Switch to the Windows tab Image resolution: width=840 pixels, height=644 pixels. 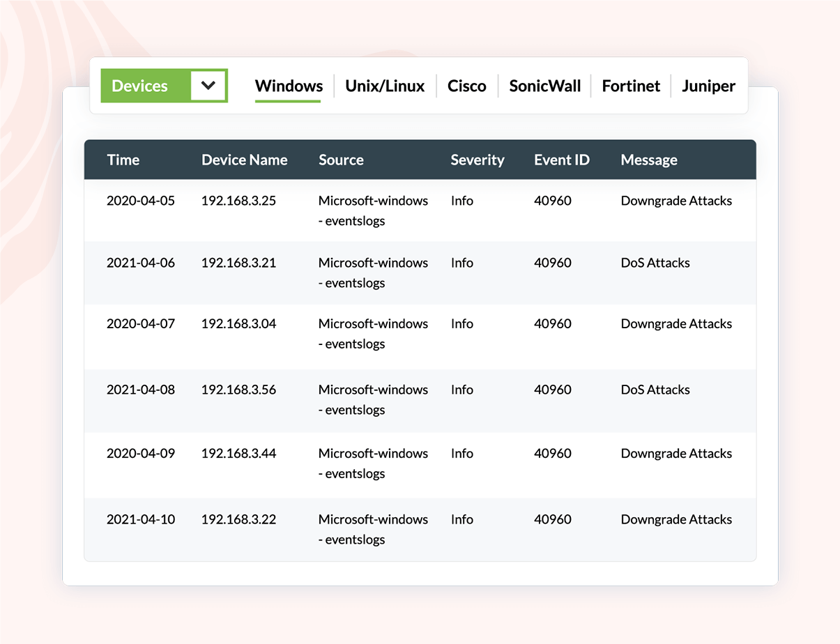[x=289, y=86]
